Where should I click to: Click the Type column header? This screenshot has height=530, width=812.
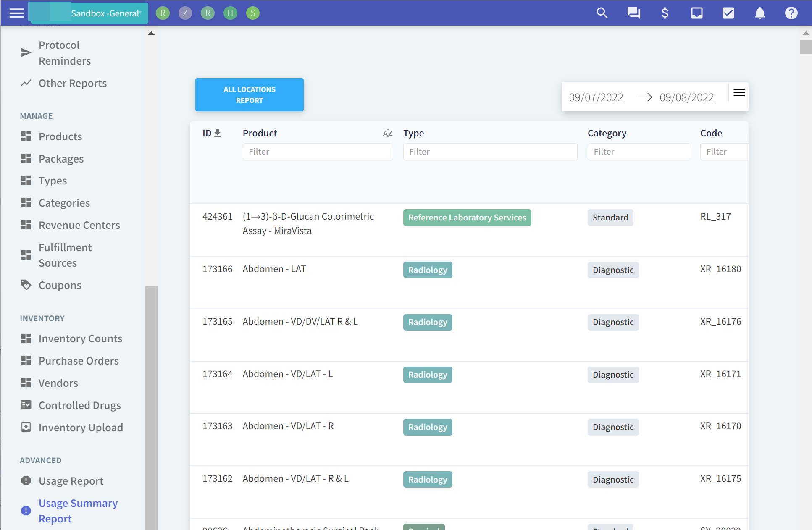tap(413, 133)
